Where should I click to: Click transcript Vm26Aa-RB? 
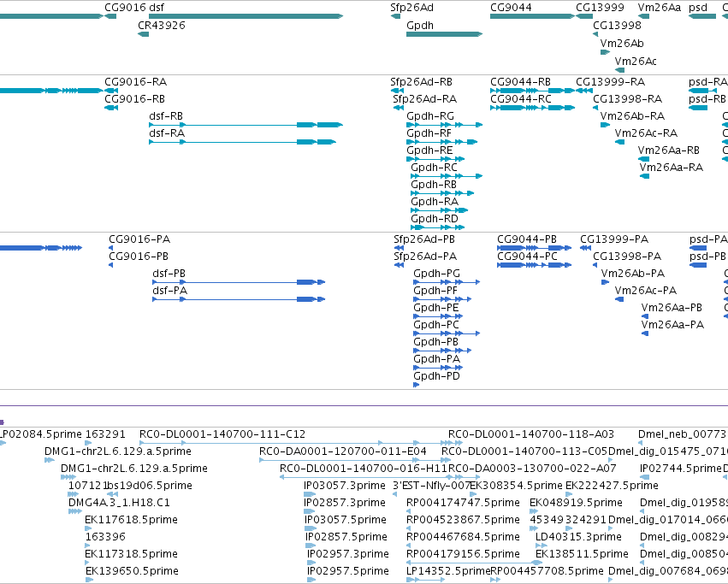(x=669, y=150)
